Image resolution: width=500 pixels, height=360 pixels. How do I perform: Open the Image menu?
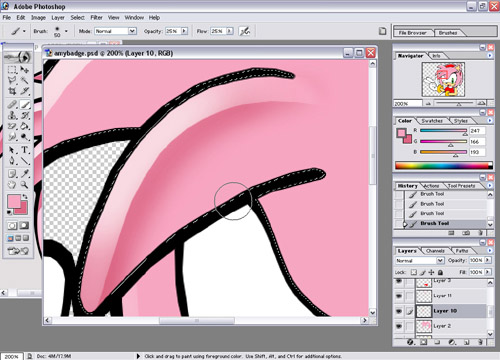38,17
